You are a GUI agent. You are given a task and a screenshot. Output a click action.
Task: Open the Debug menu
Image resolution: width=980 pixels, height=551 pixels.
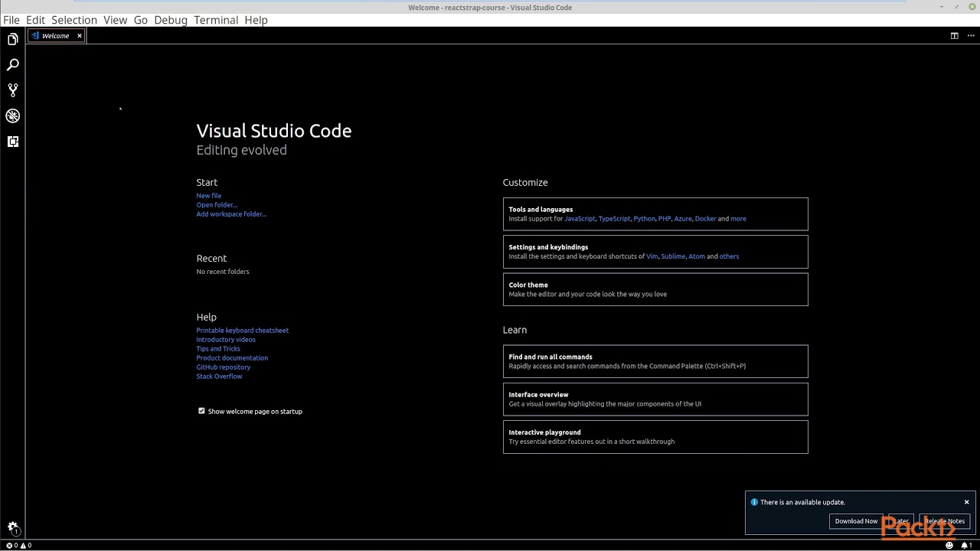(x=171, y=20)
